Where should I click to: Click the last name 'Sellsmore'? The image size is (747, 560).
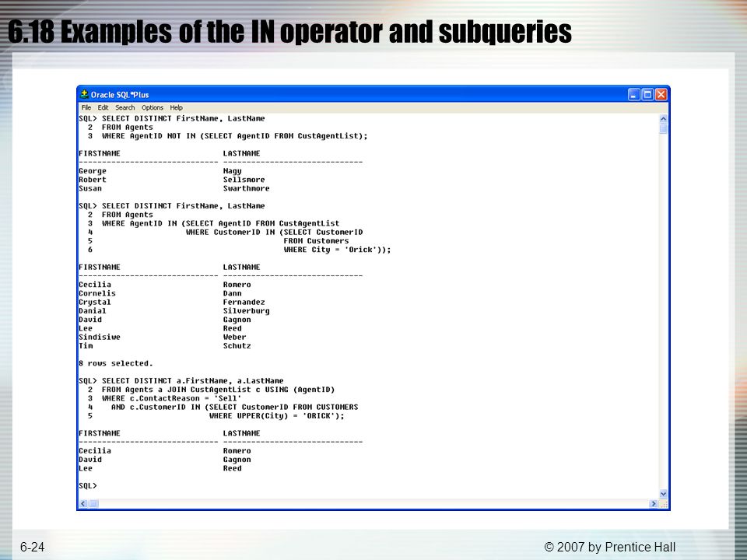pos(244,180)
